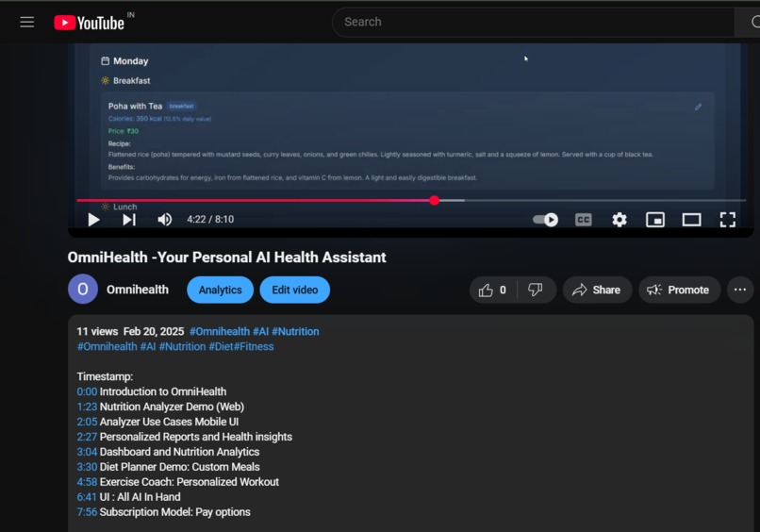
Task: Open the Omnihealth channel avatar
Action: click(83, 289)
